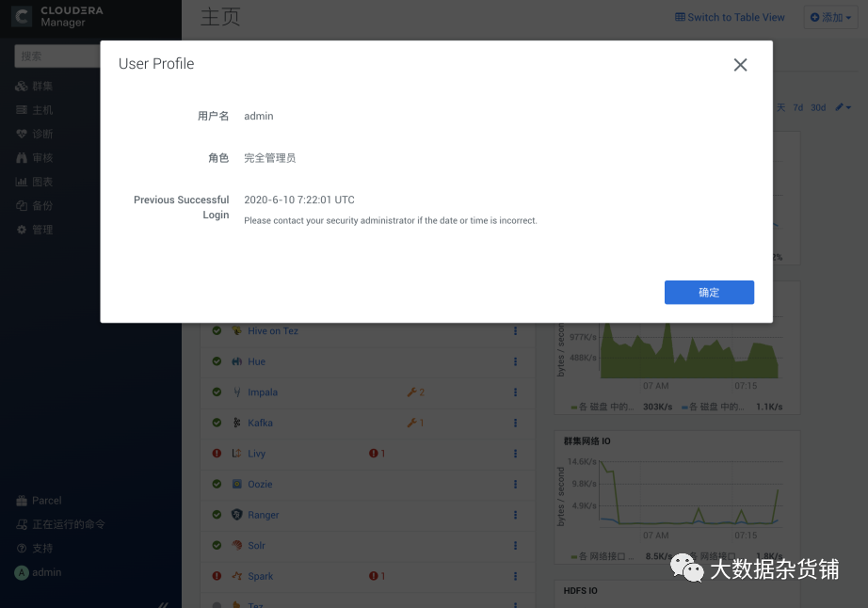The height and width of the screenshot is (608, 868).
Task: Expand actions menu for Hue
Action: pos(515,361)
